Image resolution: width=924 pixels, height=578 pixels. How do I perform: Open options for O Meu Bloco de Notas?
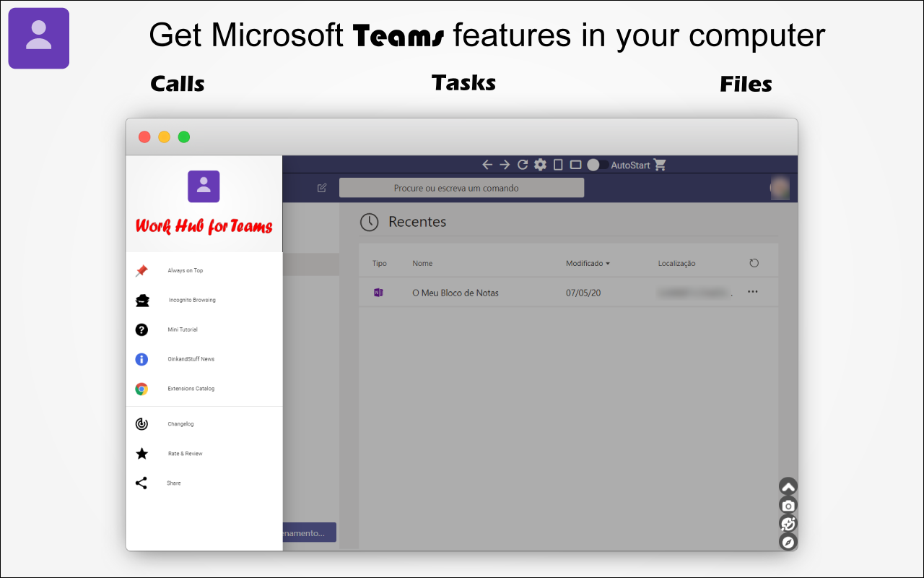click(752, 292)
